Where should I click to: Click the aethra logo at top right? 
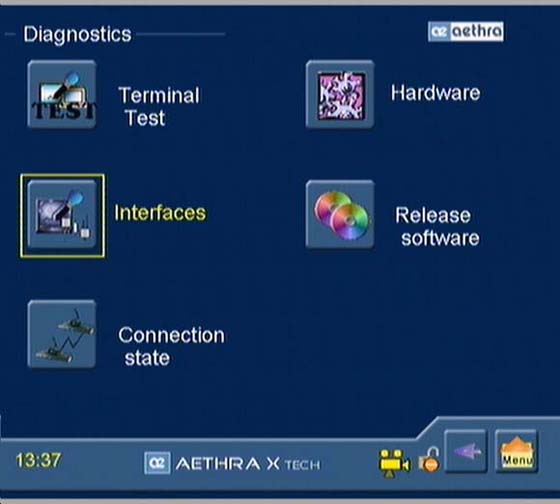coord(466,31)
